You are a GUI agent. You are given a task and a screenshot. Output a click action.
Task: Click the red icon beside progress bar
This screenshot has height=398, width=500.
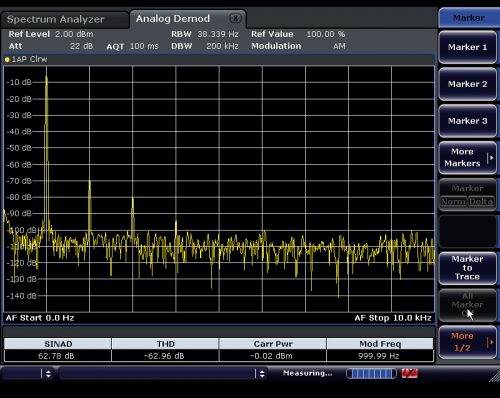[x=410, y=373]
